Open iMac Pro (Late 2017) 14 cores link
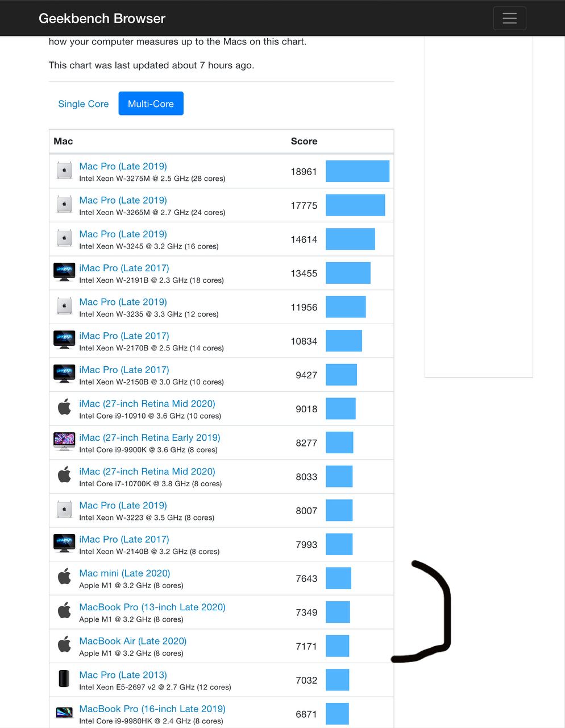 tap(124, 336)
